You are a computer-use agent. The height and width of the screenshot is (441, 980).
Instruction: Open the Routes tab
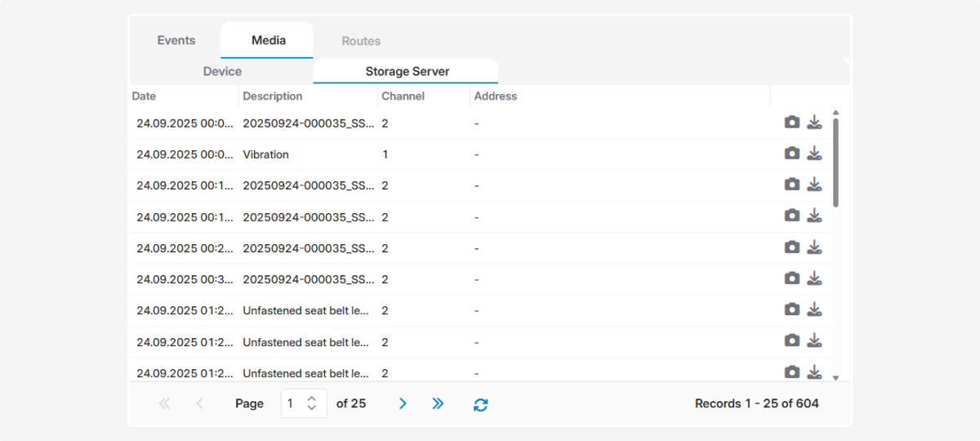361,41
